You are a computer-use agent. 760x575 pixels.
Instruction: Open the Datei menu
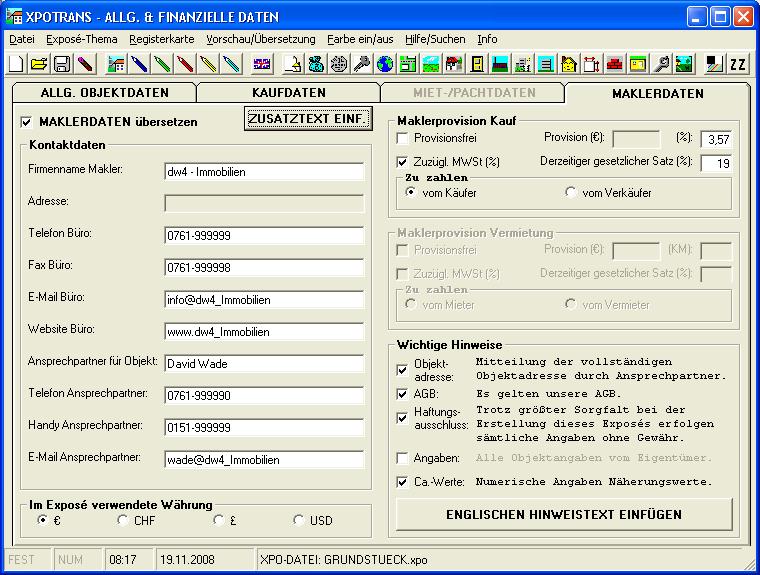(x=22, y=39)
